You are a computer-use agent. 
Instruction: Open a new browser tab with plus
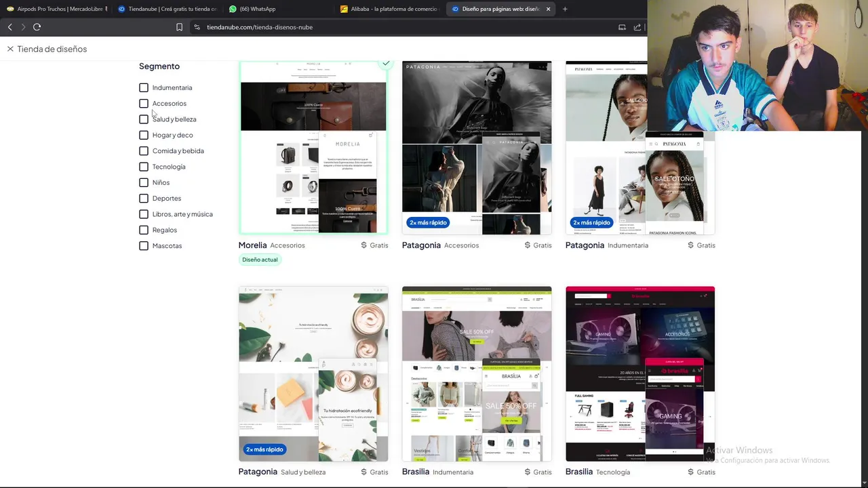pos(565,9)
